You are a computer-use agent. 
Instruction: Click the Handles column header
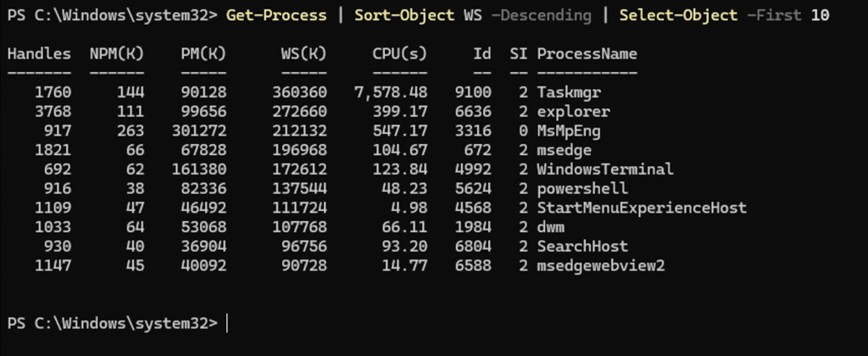(39, 53)
